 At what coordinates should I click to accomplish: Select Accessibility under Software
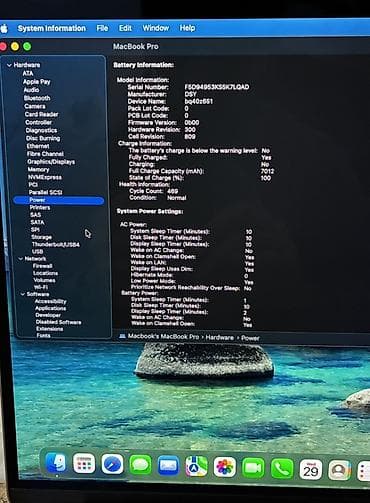click(x=51, y=301)
